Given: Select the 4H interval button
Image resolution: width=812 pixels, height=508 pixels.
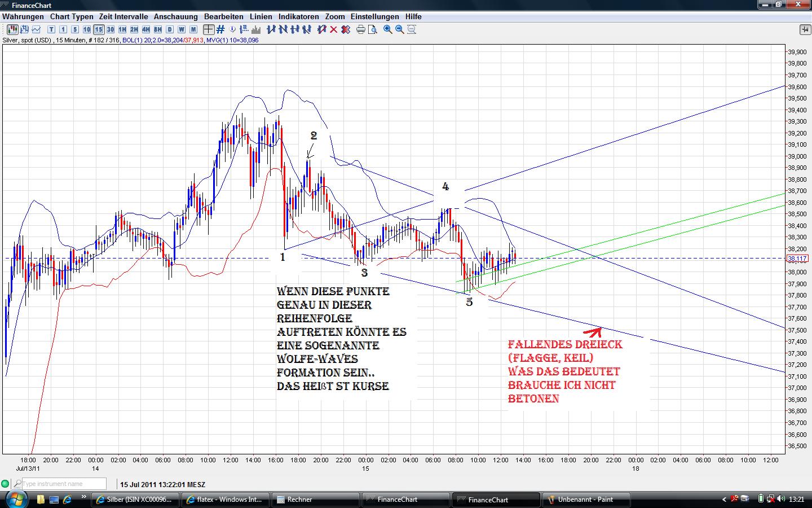Looking at the screenshot, I should [146, 29].
